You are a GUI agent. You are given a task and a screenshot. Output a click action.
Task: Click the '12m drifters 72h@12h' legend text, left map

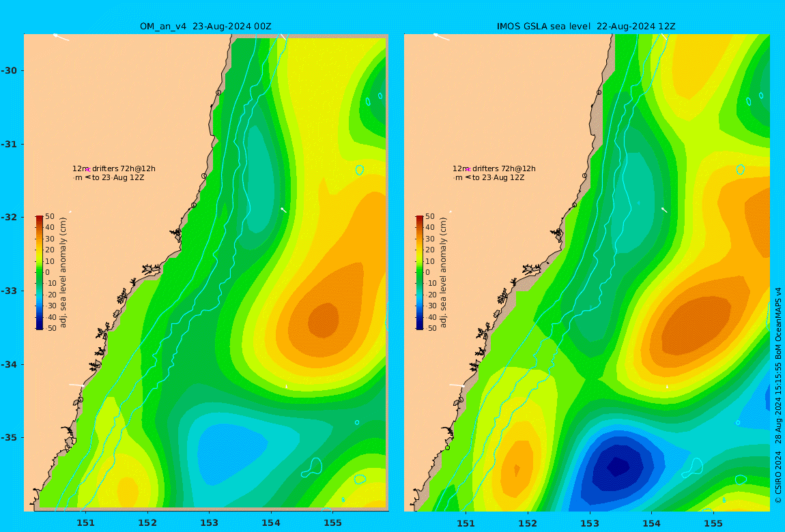point(114,168)
